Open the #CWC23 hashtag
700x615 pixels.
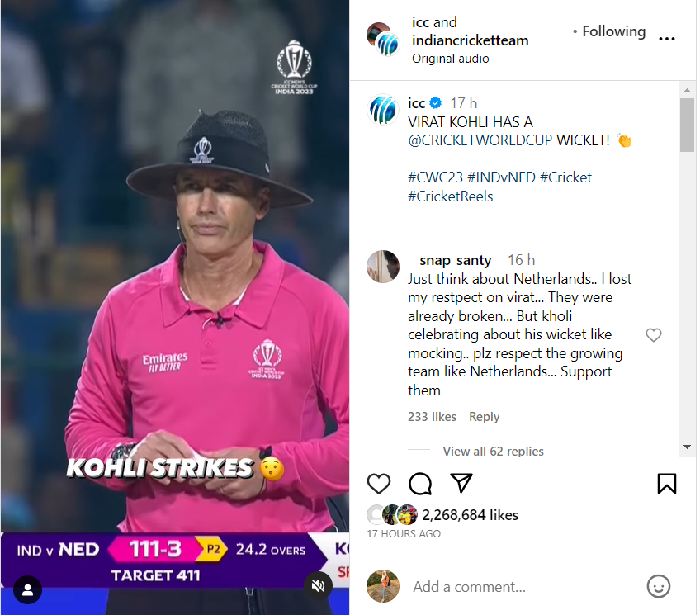click(x=435, y=177)
